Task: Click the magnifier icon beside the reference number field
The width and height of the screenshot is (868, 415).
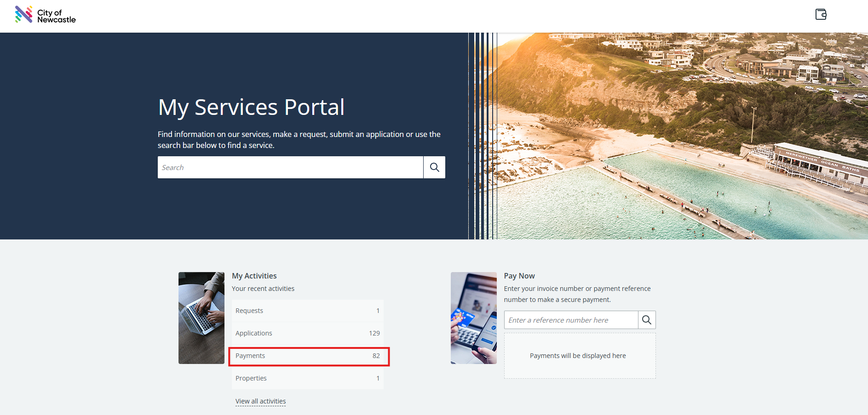Action: [646, 320]
